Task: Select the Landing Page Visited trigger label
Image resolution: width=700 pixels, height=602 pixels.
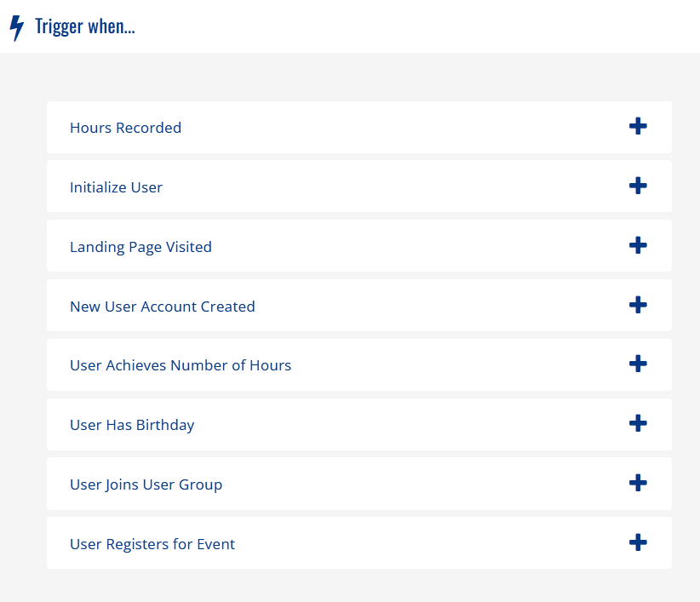Action: pos(141,247)
